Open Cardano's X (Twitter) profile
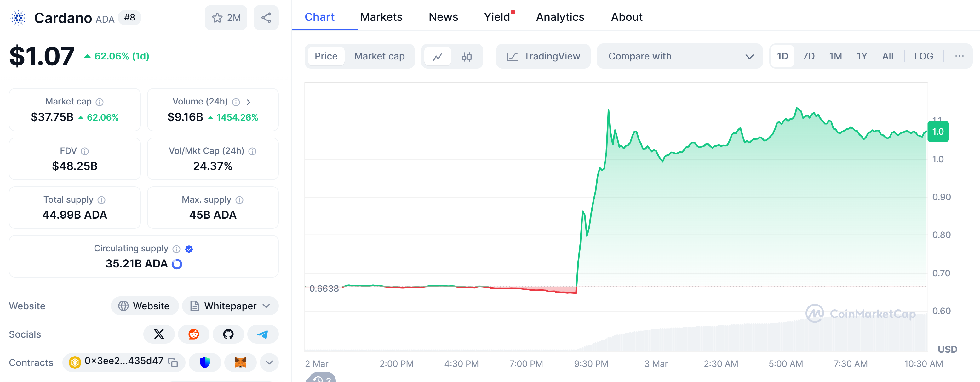 (159, 334)
